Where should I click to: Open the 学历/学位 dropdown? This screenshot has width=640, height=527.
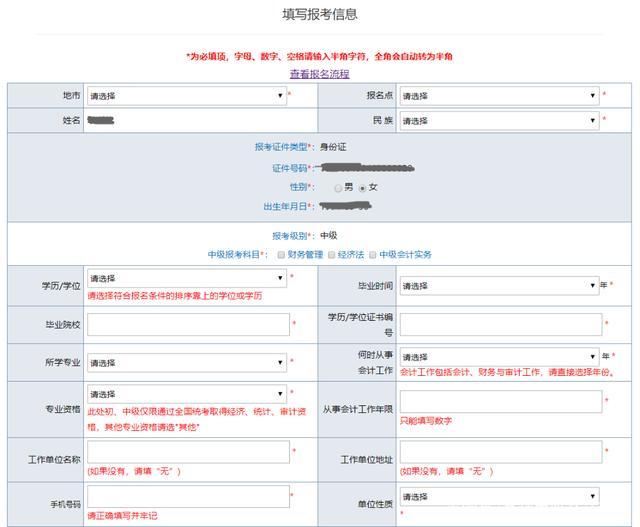point(186,278)
